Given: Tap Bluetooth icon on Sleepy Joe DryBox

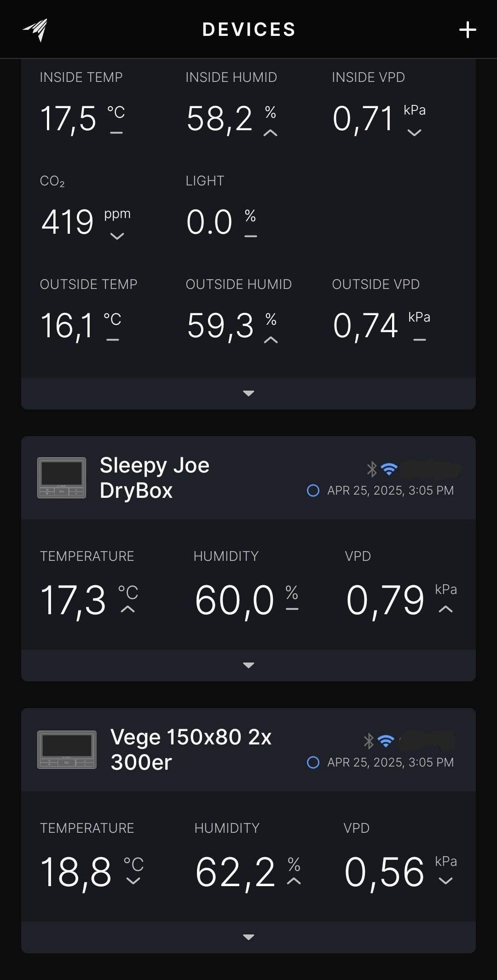Looking at the screenshot, I should coord(371,469).
